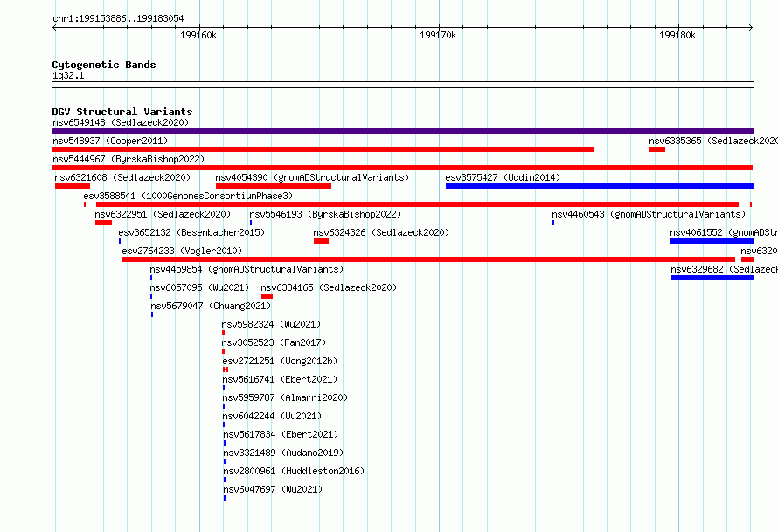Click nsv5616741 (Ebert2021) label

coord(280,379)
